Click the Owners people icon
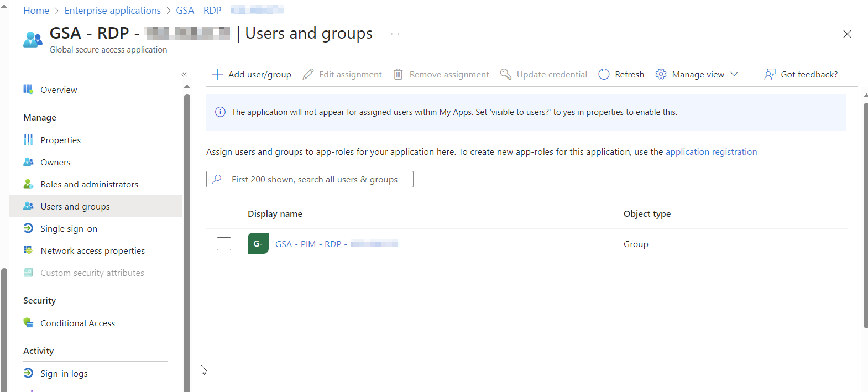 [28, 162]
